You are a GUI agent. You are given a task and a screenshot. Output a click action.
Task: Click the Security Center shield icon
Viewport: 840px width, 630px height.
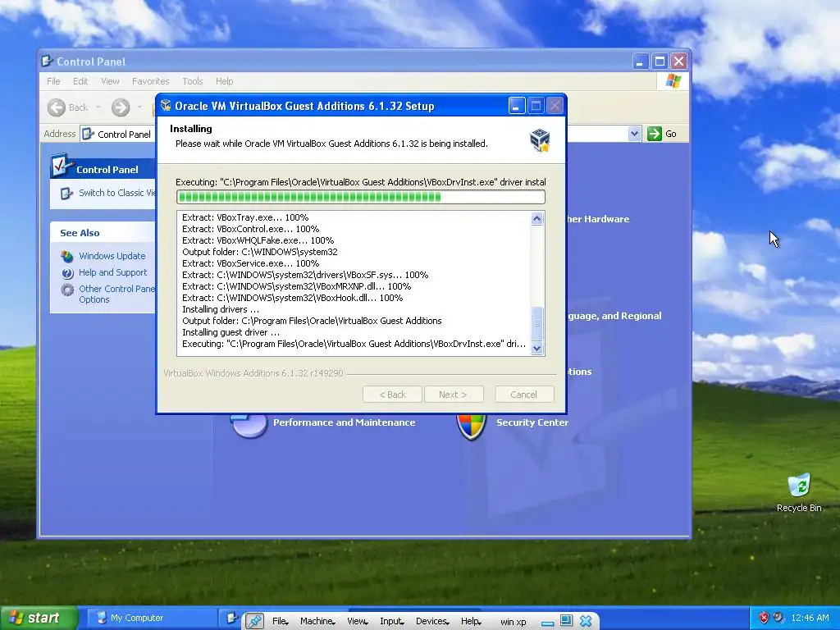[472, 426]
